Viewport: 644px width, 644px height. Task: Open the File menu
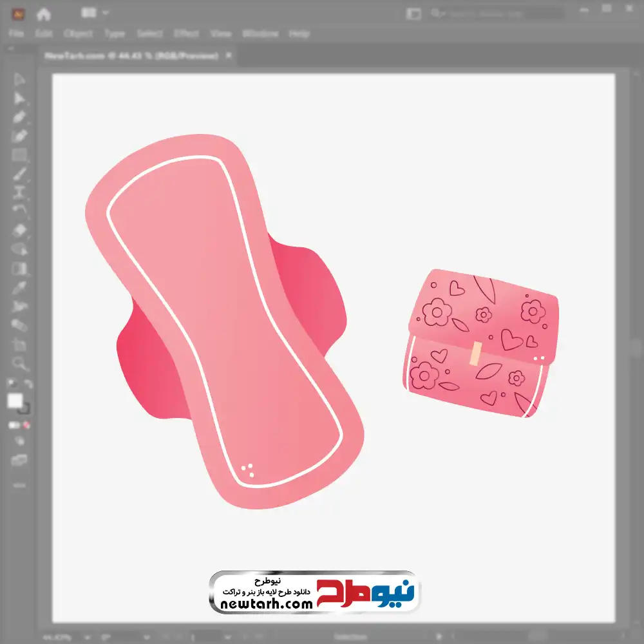click(16, 33)
